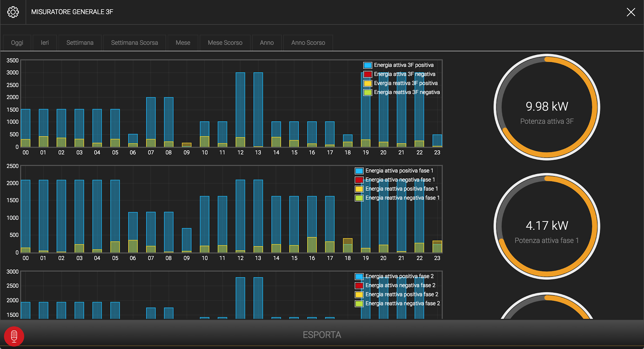This screenshot has width=644, height=349.
Task: Toggle Energia attiva positiva fase 2 swatch
Action: pyautogui.click(x=359, y=276)
